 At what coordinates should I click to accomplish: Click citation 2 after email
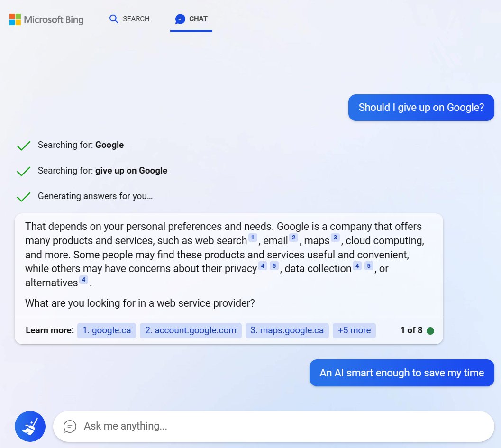tap(294, 238)
